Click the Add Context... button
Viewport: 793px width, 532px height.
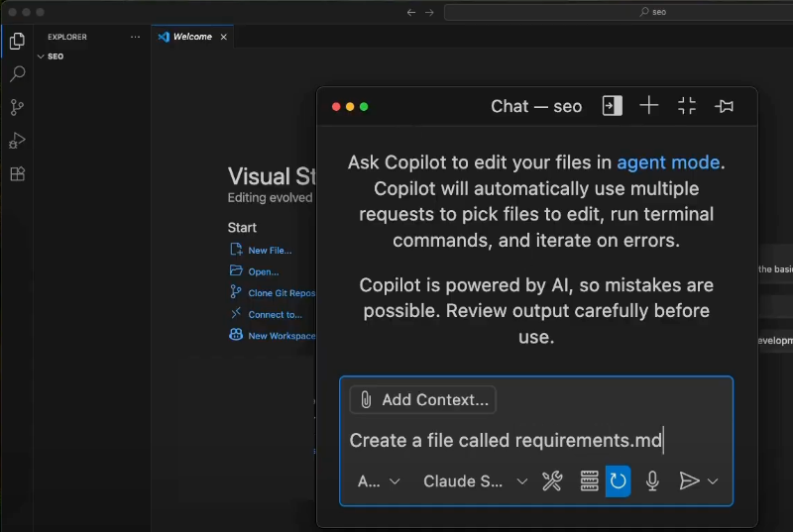click(423, 399)
